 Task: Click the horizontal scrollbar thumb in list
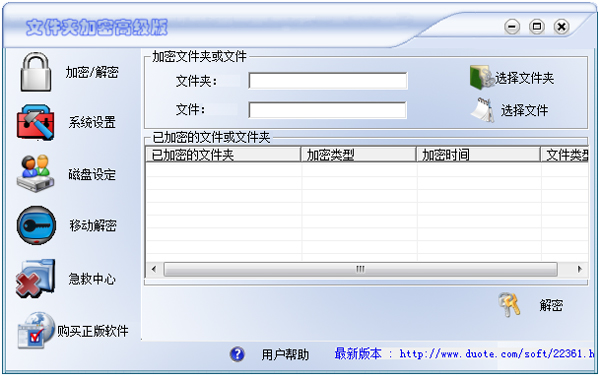click(360, 269)
